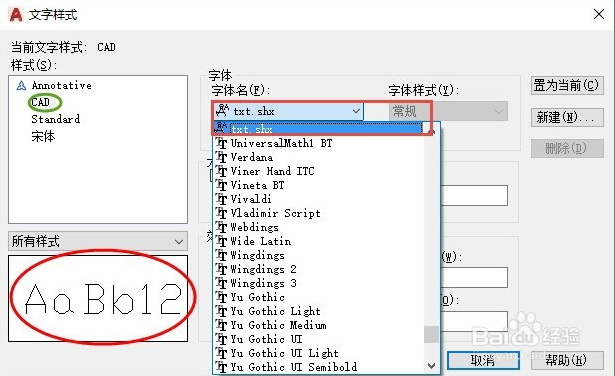Choose Vineta BT font
The height and width of the screenshot is (376, 615).
pyautogui.click(x=257, y=185)
